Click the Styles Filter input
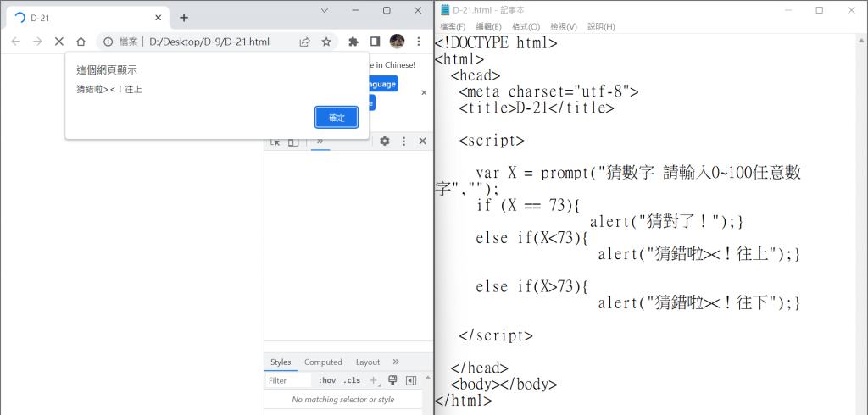The width and height of the screenshot is (868, 415). coord(288,380)
